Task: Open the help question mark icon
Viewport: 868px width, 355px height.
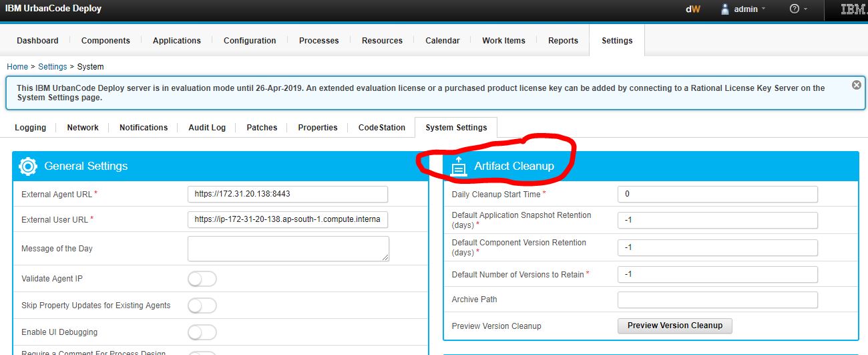Action: point(794,9)
